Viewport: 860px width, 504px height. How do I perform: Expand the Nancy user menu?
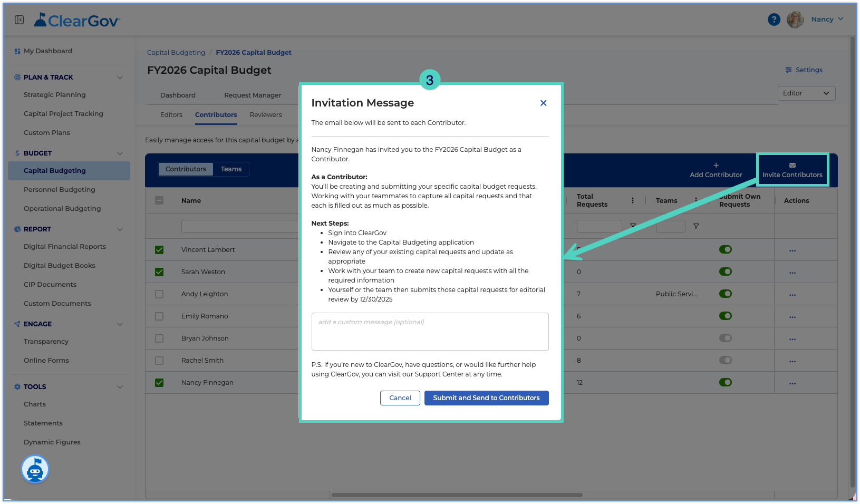pos(827,20)
